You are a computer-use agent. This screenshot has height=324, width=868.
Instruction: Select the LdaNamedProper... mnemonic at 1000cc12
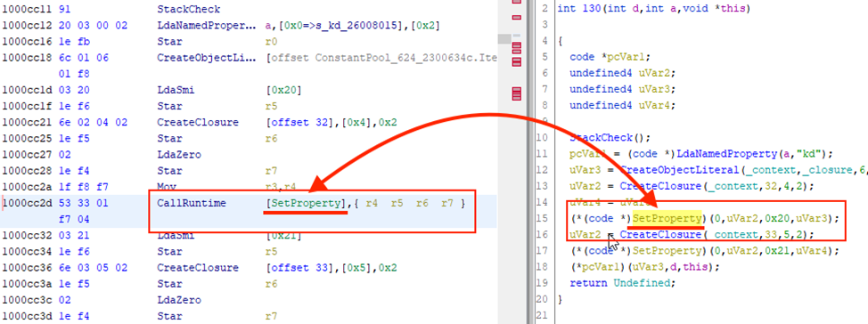pyautogui.click(x=207, y=26)
